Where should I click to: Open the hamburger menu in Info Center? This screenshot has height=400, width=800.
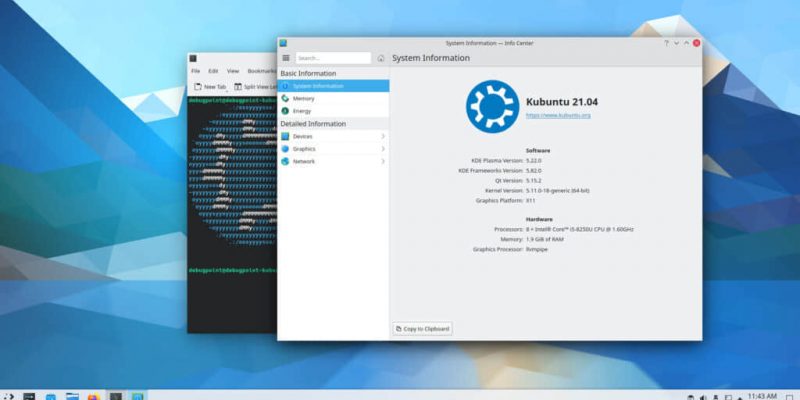click(x=286, y=58)
